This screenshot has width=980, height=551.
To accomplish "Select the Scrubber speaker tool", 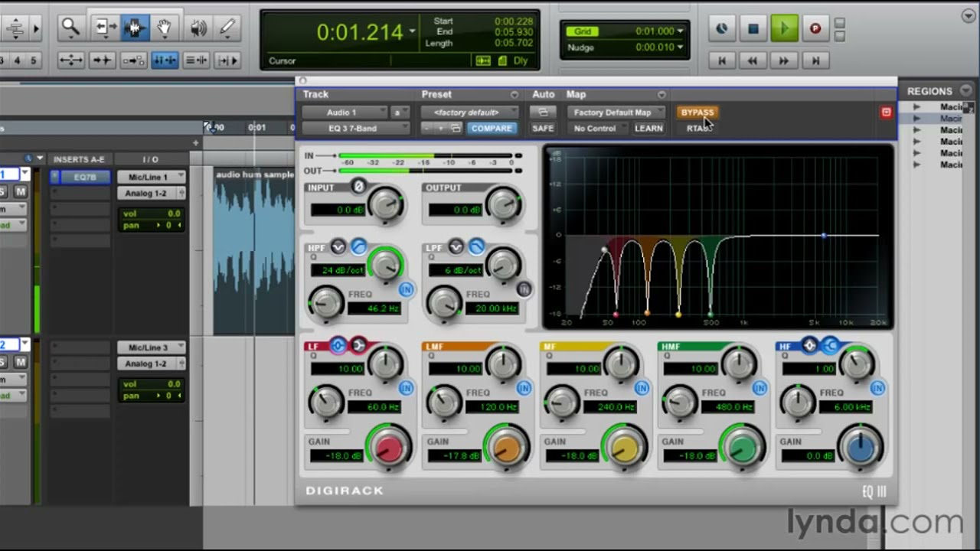I will (x=198, y=29).
